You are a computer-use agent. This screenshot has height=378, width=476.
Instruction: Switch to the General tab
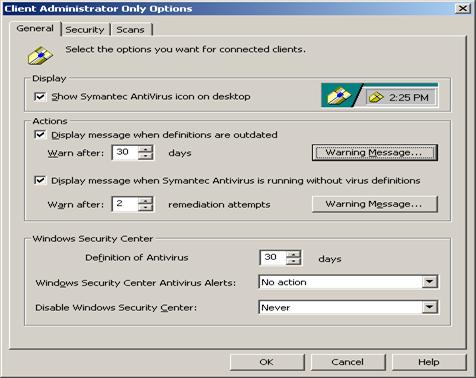tap(35, 29)
